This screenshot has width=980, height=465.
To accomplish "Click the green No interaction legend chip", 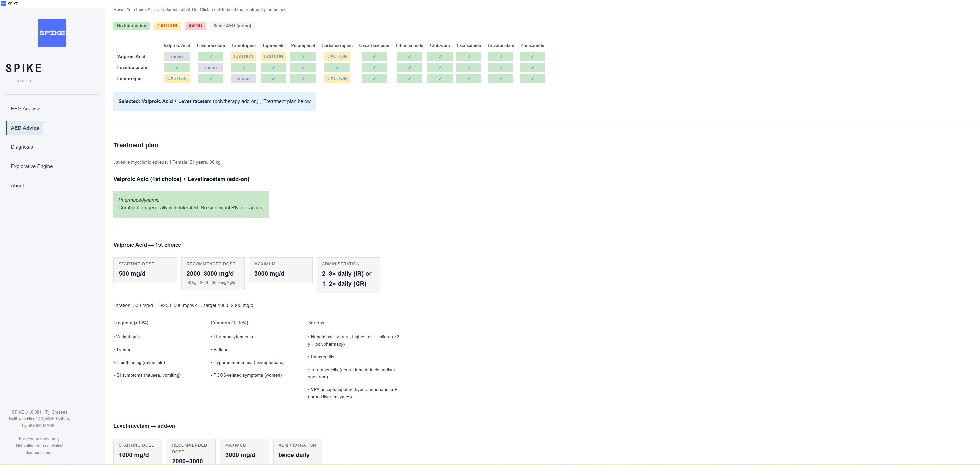I will click(x=131, y=26).
